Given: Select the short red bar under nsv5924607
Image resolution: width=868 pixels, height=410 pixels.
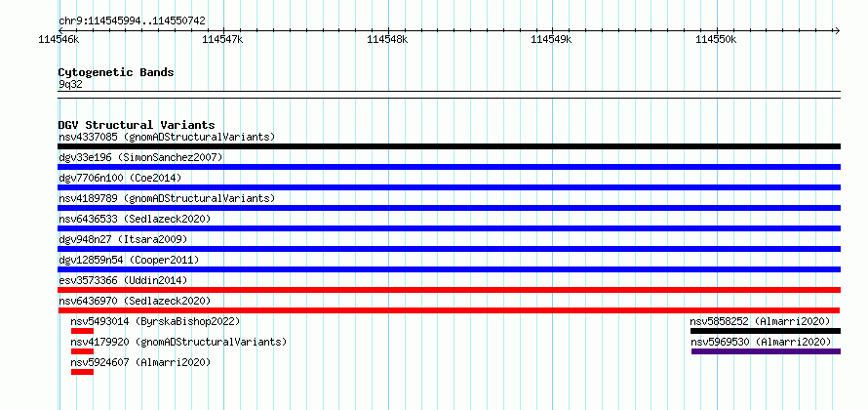Looking at the screenshot, I should tap(83, 372).
